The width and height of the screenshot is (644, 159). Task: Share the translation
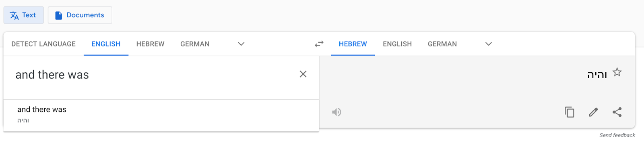point(617,112)
